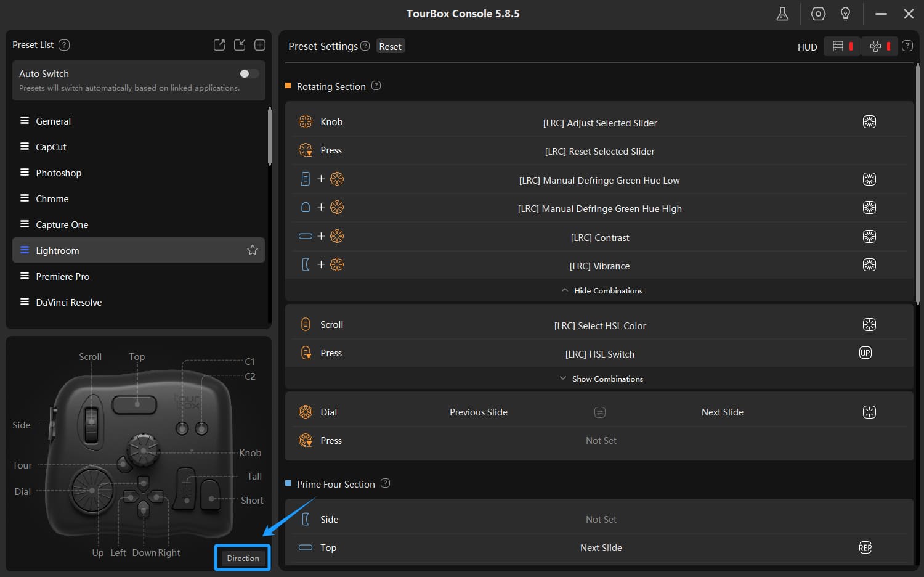Edit the Previous Slide dial assignment
The height and width of the screenshot is (577, 924).
click(x=479, y=412)
